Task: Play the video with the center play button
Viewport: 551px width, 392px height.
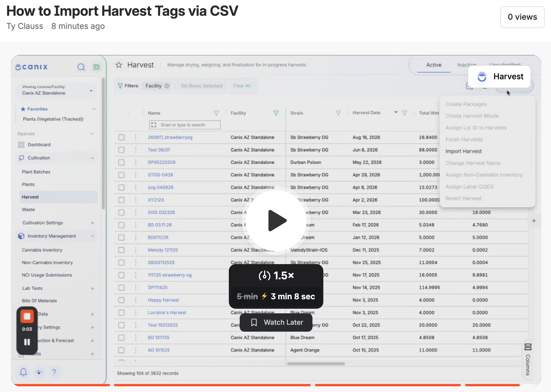Action: [x=276, y=221]
